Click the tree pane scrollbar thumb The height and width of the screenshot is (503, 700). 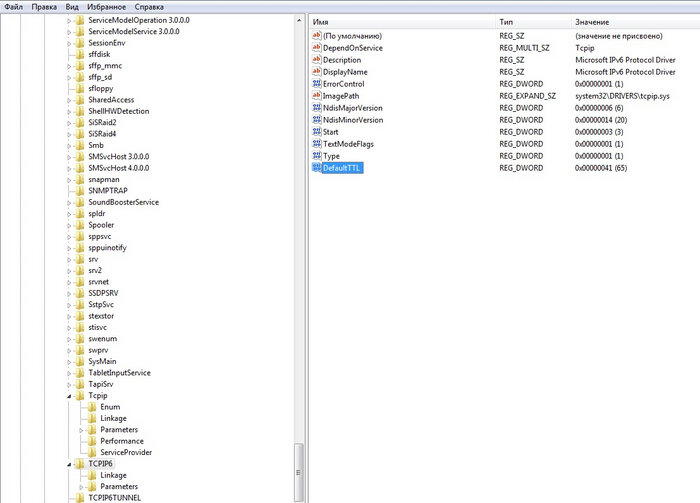299,472
